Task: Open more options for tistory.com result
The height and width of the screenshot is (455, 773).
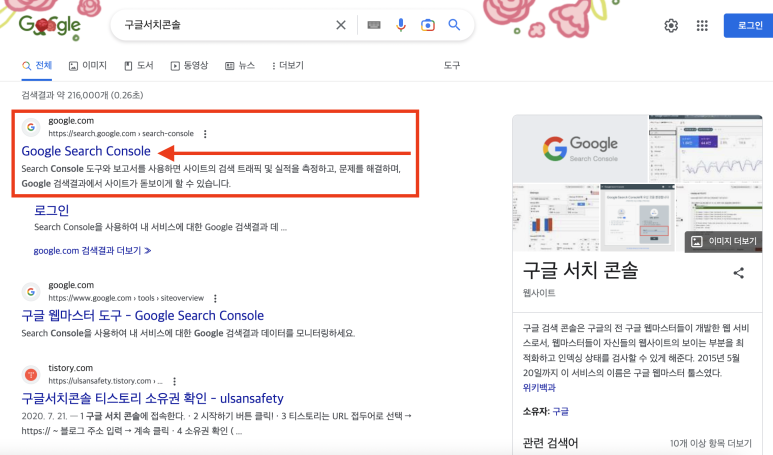Action: click(x=174, y=381)
